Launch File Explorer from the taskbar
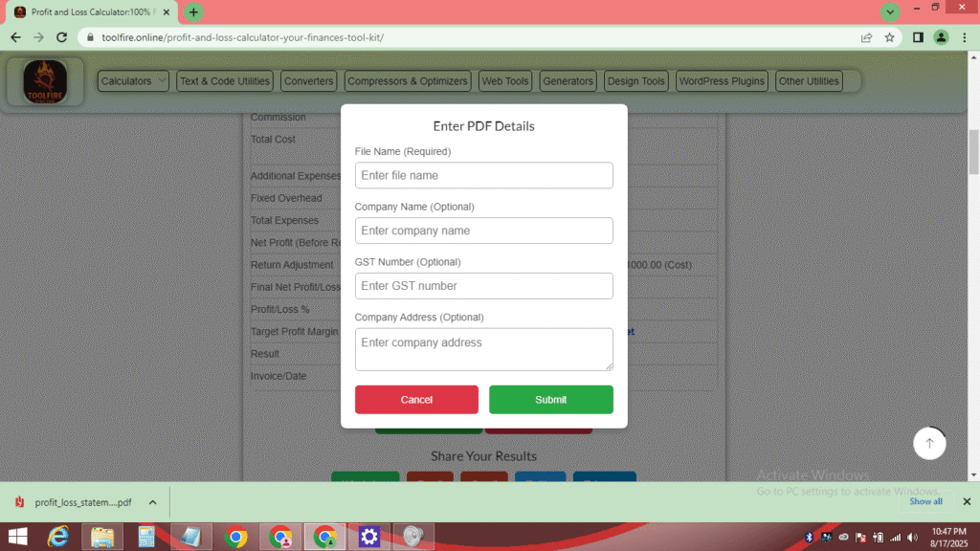980x551 pixels. click(102, 536)
